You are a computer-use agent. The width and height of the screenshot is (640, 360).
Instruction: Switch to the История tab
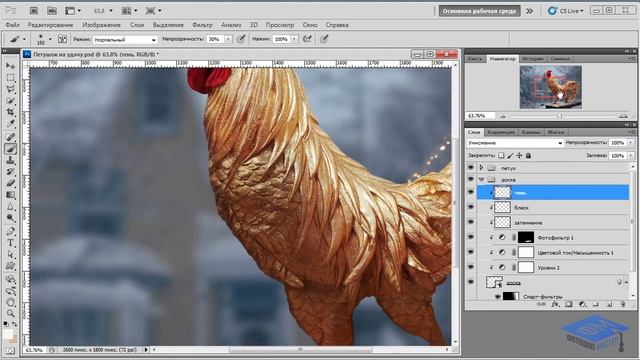coord(532,59)
